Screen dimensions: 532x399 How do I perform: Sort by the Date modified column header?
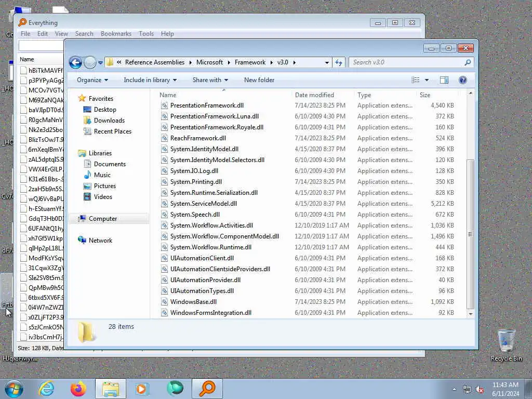[314, 95]
